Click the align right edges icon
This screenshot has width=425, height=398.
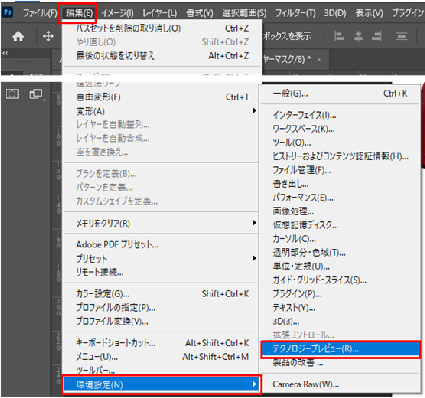[377, 36]
